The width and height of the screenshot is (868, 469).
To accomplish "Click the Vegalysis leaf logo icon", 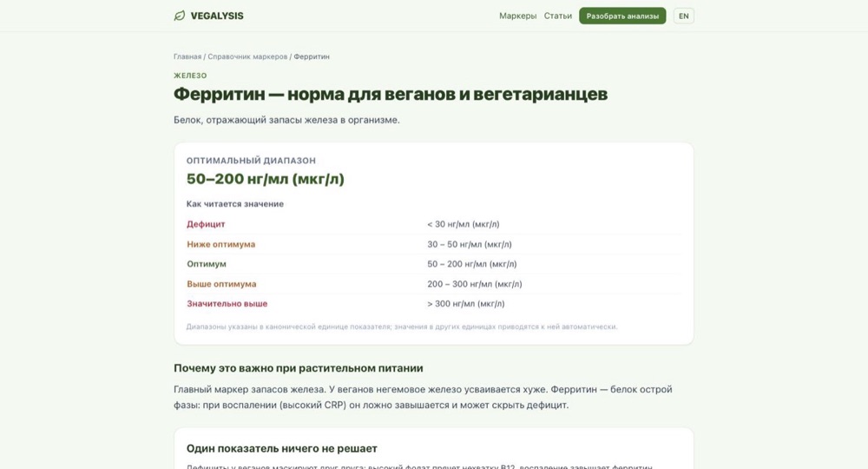I will pos(180,16).
